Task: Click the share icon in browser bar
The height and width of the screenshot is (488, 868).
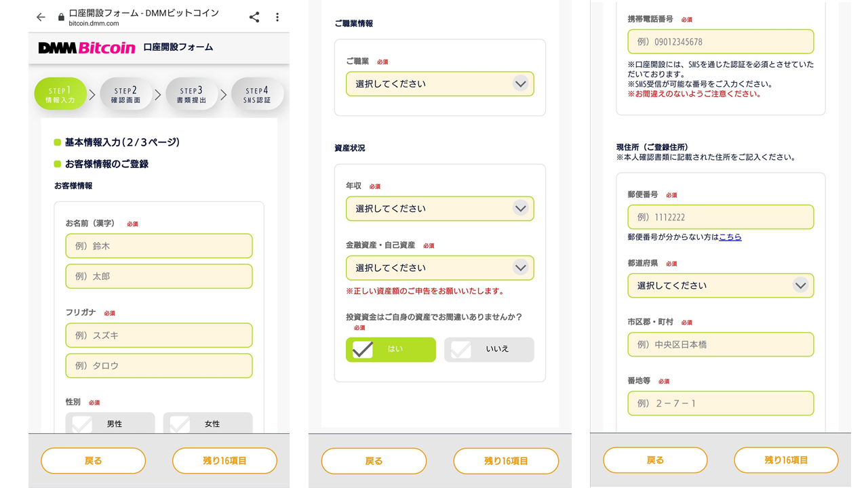Action: pyautogui.click(x=254, y=18)
